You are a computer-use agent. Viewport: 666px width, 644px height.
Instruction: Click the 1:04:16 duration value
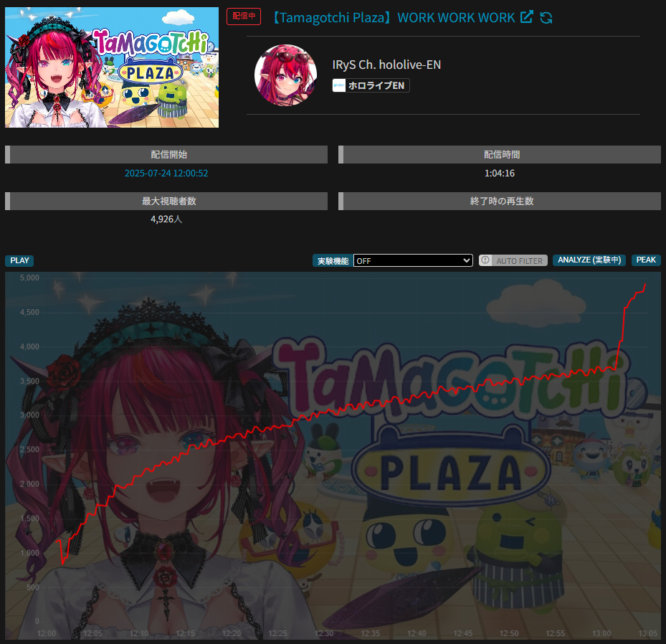coord(500,174)
